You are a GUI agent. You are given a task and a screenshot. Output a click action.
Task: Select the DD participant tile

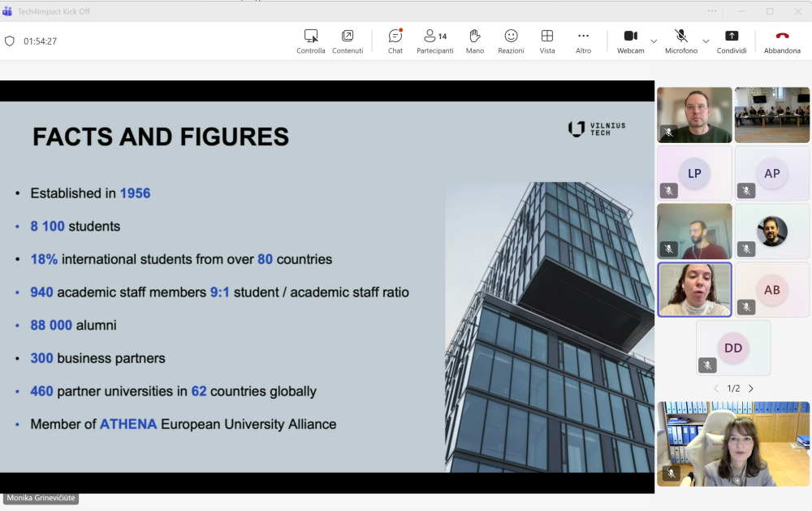click(x=733, y=348)
